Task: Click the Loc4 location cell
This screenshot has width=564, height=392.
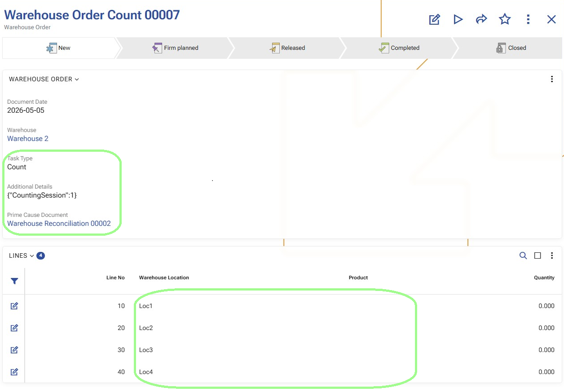Action: point(146,372)
